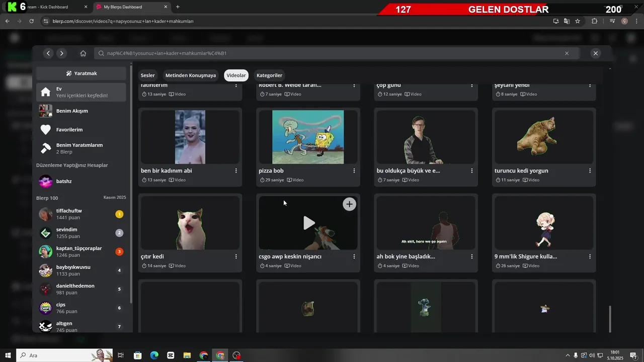Open Chrome extensions puzzle icon
This screenshot has width=644, height=362.
pos(594,21)
